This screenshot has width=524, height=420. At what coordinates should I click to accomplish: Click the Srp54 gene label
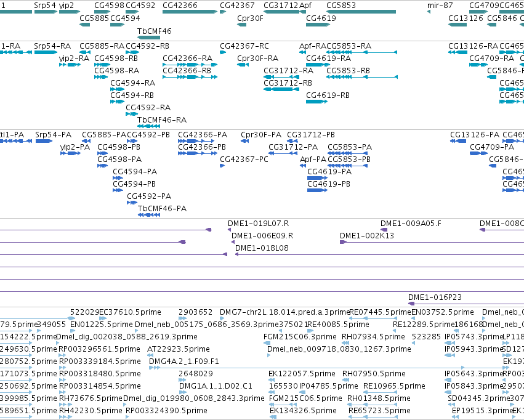click(x=45, y=6)
